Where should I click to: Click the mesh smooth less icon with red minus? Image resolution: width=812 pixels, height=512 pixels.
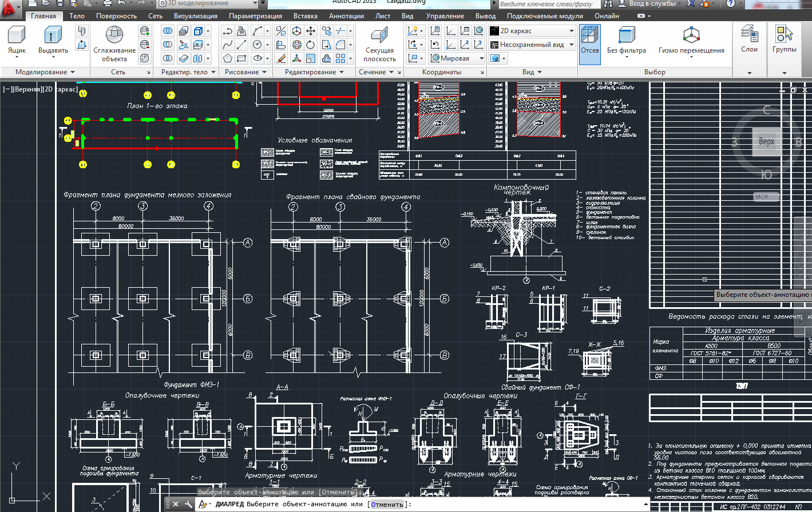pos(145,44)
